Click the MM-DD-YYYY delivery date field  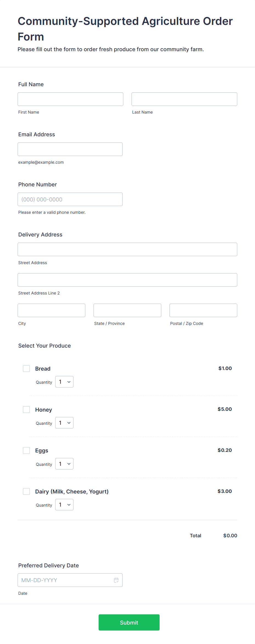(x=70, y=580)
